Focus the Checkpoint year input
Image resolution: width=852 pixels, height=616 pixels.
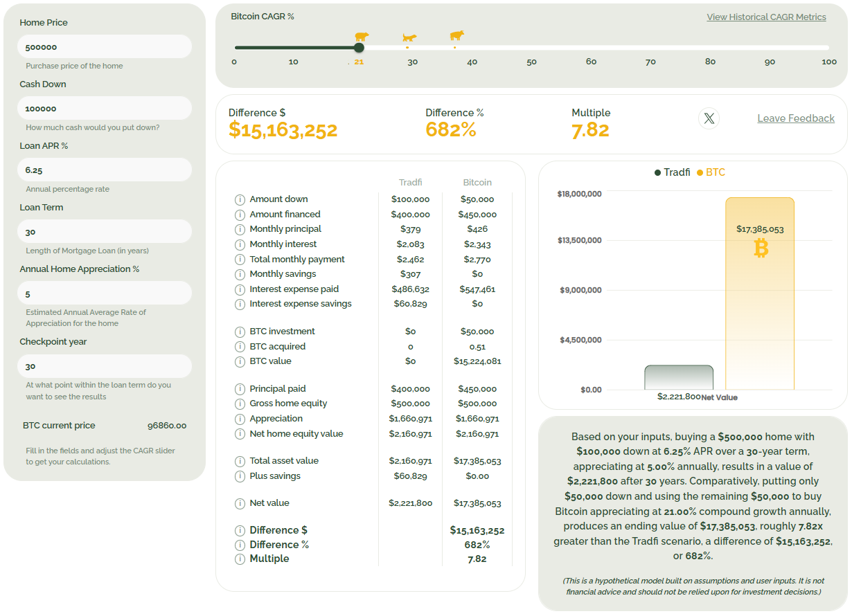click(105, 367)
